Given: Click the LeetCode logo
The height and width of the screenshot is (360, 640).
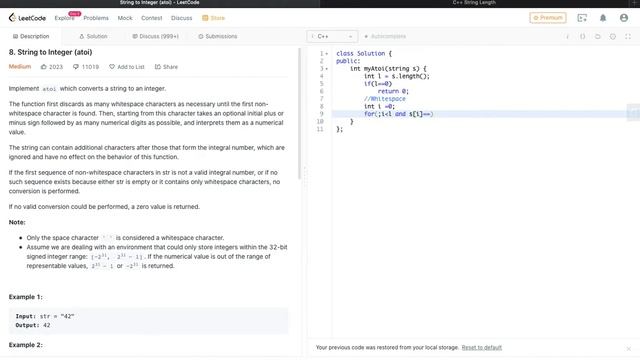Looking at the screenshot, I should point(27,18).
